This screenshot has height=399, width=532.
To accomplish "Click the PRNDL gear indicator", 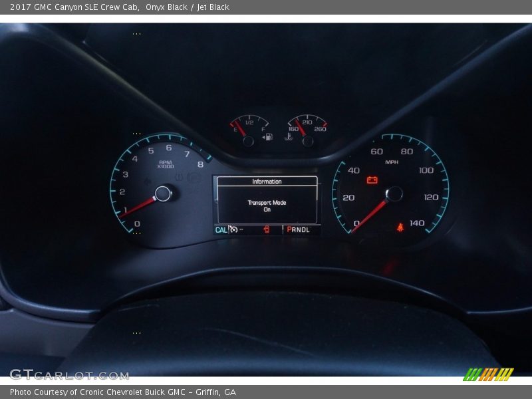I will [x=298, y=229].
